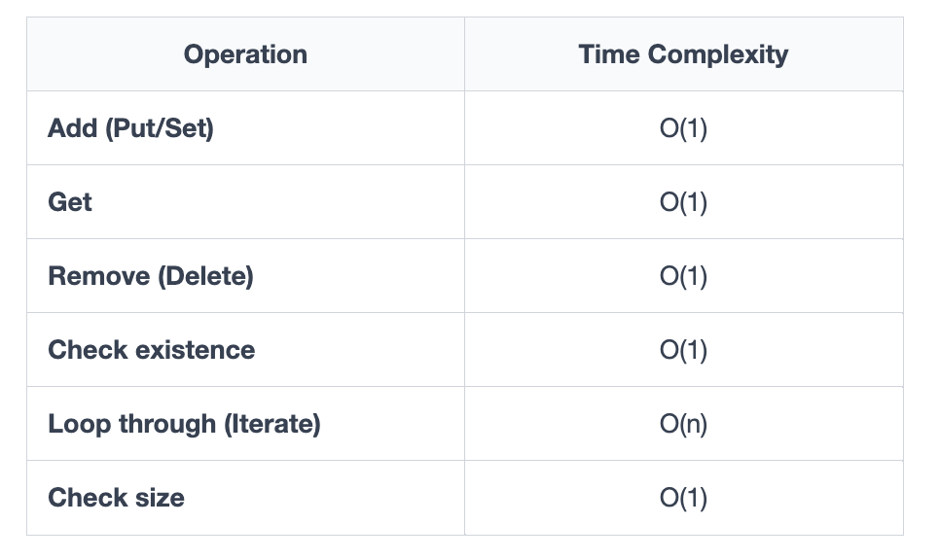Click the text (Put/Set) in the Add row

pyautogui.click(x=160, y=128)
